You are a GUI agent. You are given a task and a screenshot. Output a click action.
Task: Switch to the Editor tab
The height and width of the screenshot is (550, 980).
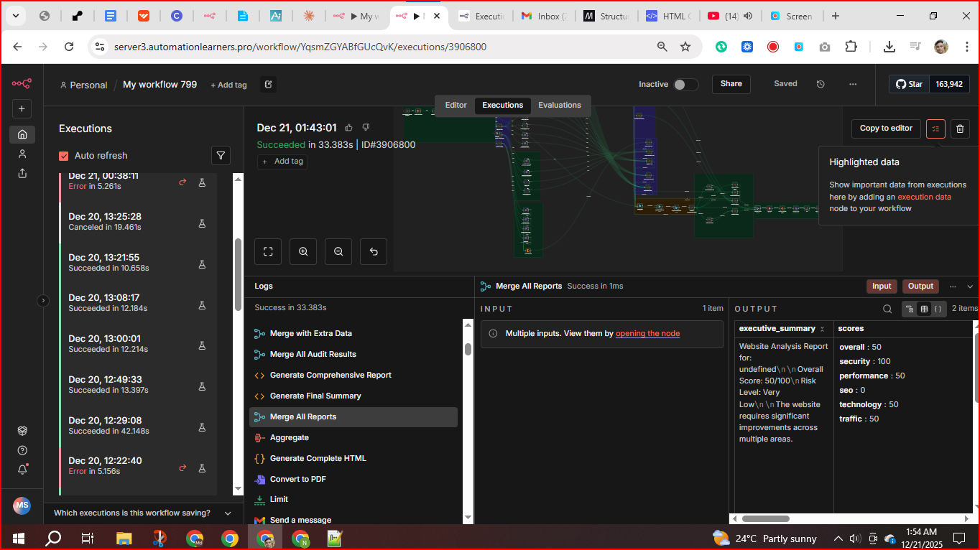[456, 105]
